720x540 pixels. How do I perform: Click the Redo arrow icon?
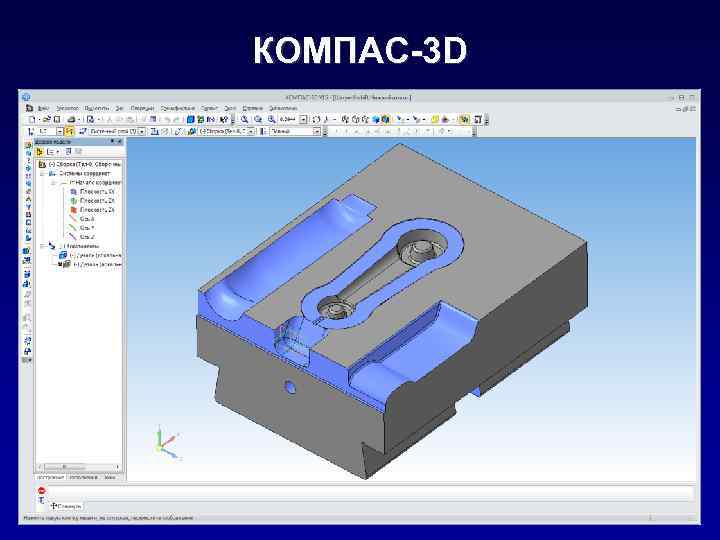(x=176, y=119)
